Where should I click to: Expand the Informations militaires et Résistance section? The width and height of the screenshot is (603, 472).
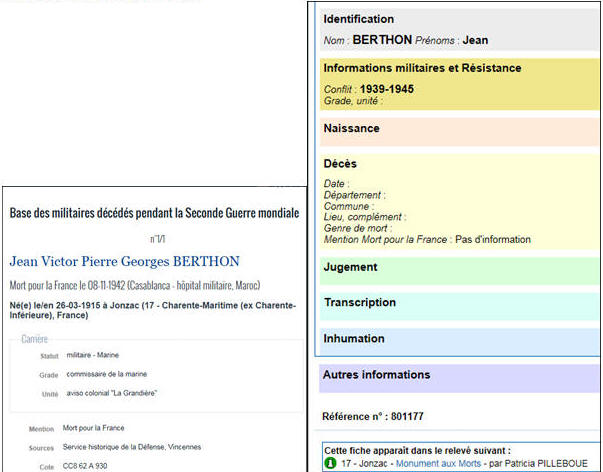coord(422,68)
